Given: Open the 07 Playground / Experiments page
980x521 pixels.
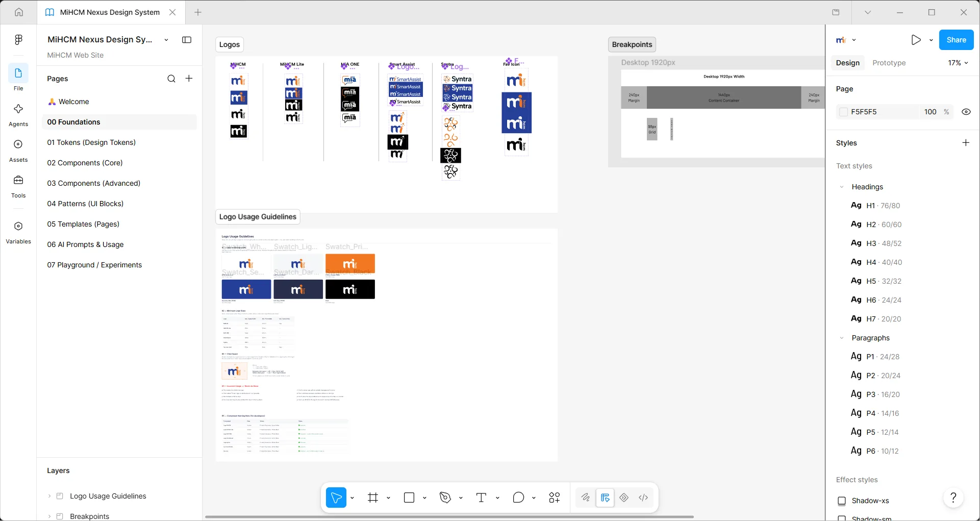Looking at the screenshot, I should (x=119, y=265).
